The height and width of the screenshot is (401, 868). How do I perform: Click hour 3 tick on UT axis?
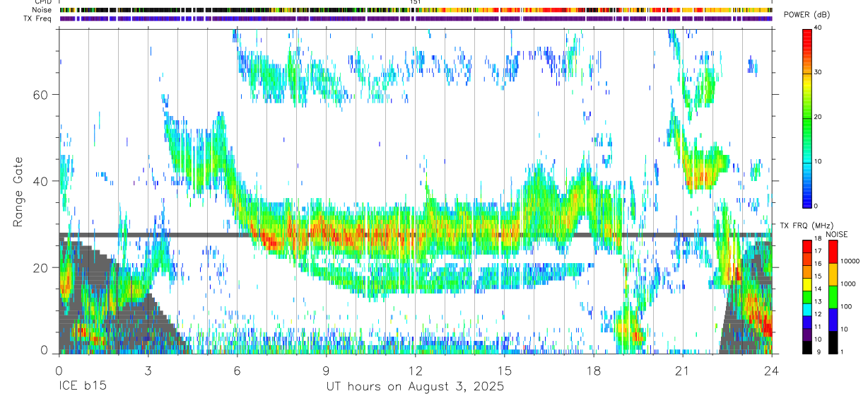[148, 370]
